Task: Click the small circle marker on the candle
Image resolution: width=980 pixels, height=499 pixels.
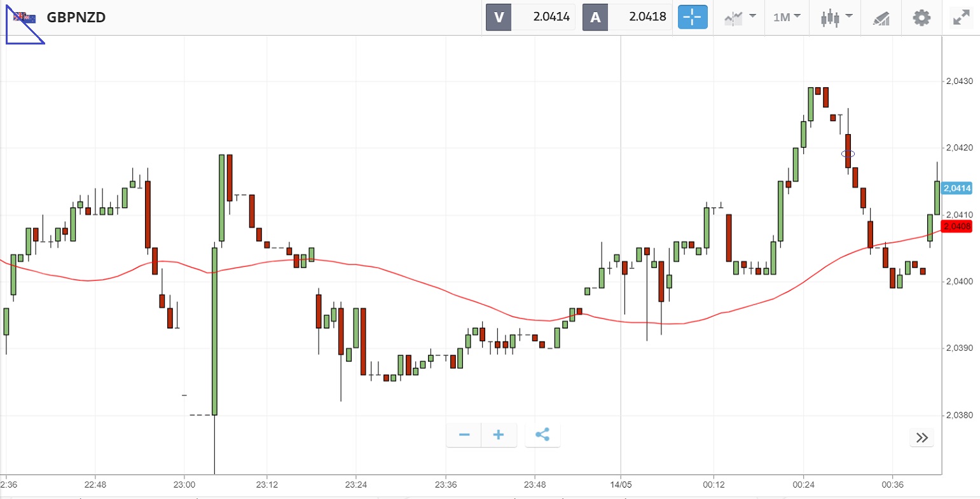Action: pyautogui.click(x=848, y=154)
